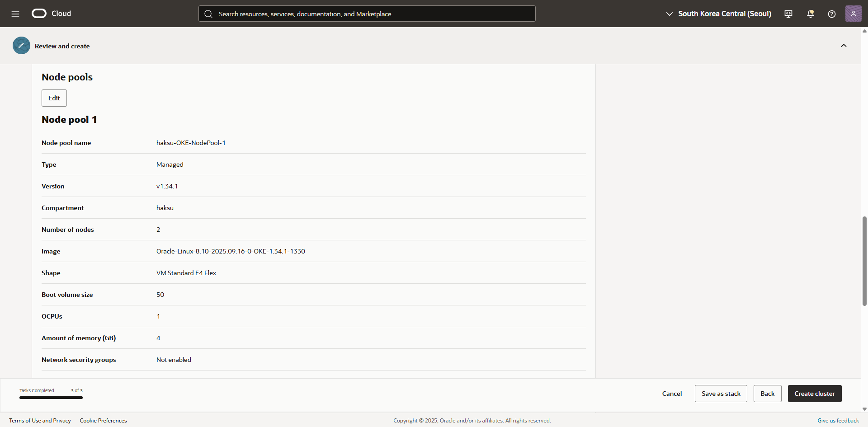
Task: Click the Give us feedback link
Action: pyautogui.click(x=838, y=421)
